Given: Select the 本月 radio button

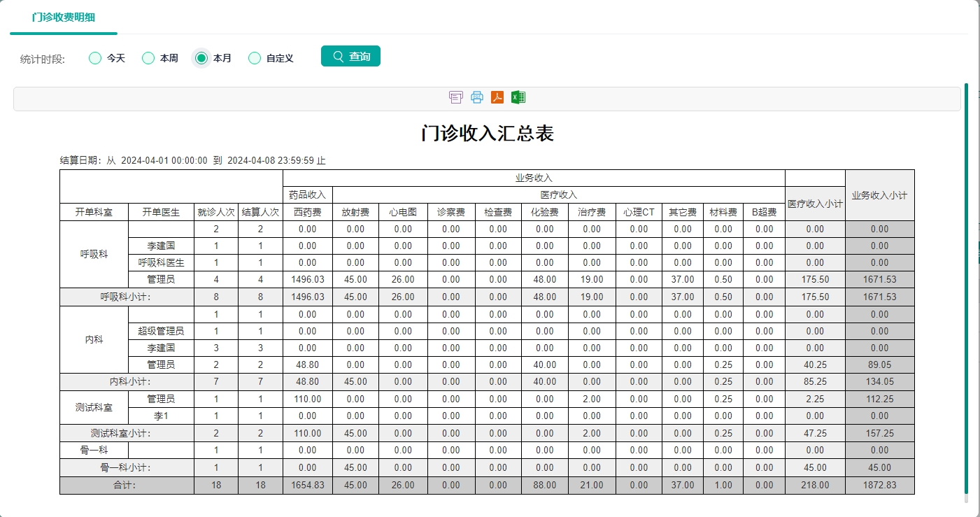Looking at the screenshot, I should click(x=200, y=58).
